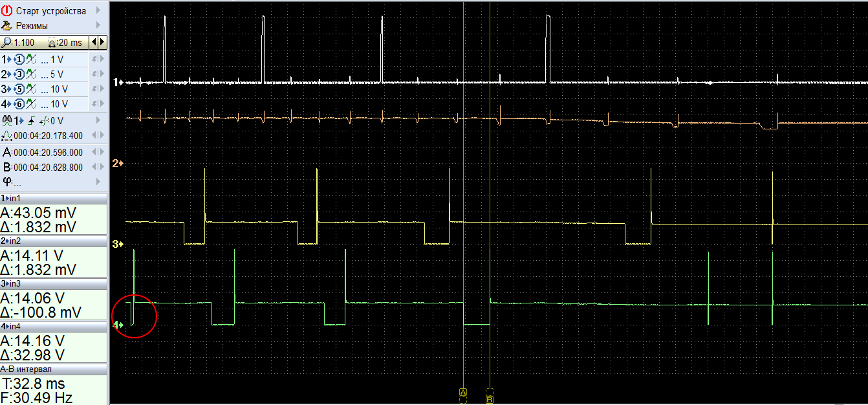Click channel 4 input number 6 icon
The image size is (868, 405).
coord(19,104)
